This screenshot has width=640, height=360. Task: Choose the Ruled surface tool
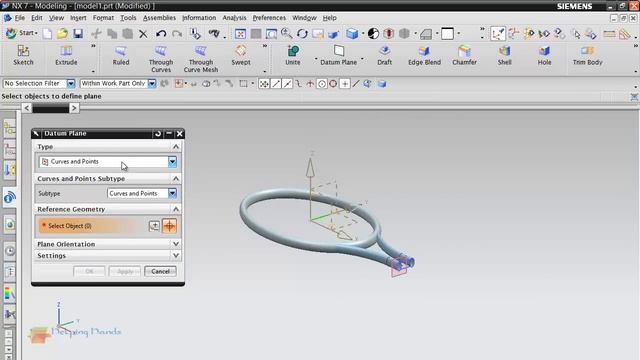[121, 55]
